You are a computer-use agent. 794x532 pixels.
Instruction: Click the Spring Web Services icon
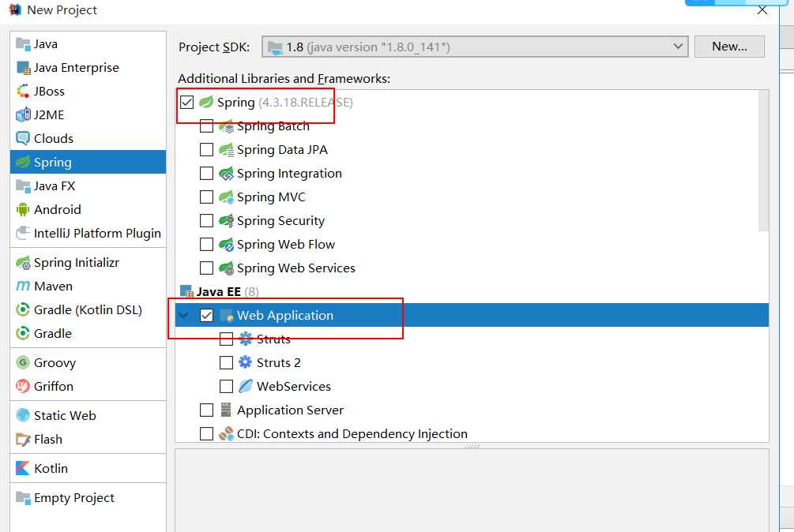click(x=226, y=268)
